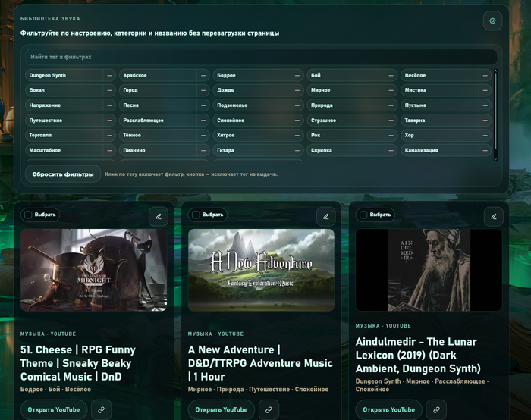
Task: Enable the Путешествие tag filter
Action: coord(64,120)
